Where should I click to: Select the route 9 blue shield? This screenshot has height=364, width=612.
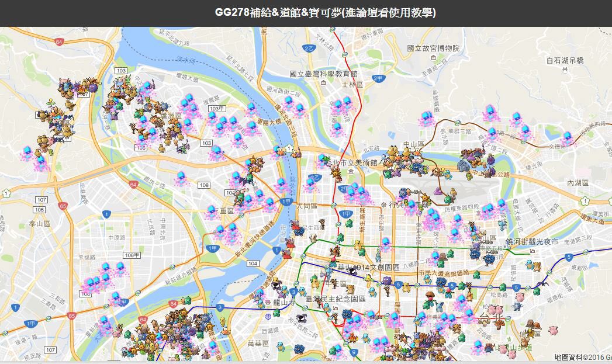click(354, 352)
